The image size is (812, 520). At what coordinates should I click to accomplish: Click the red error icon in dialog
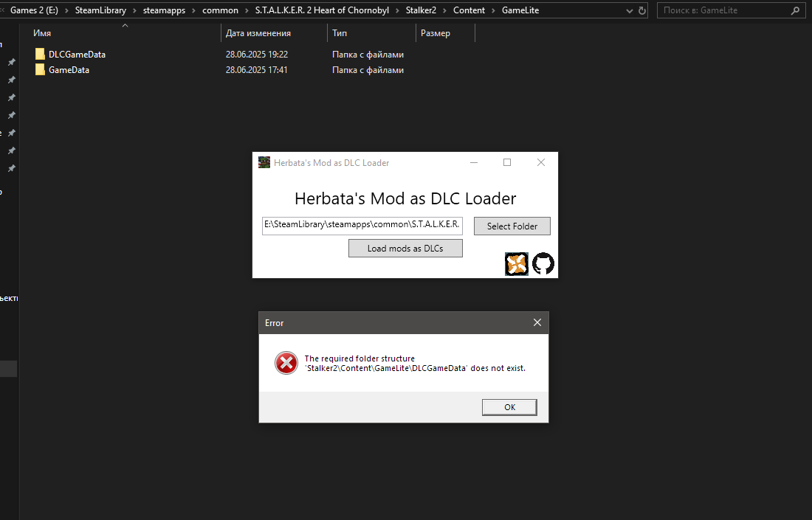tap(286, 363)
